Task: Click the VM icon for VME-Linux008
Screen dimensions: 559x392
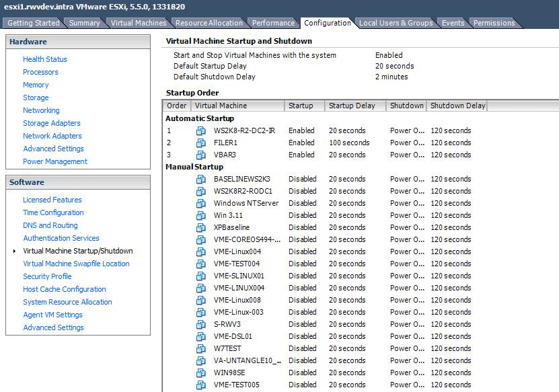Action: 201,301
